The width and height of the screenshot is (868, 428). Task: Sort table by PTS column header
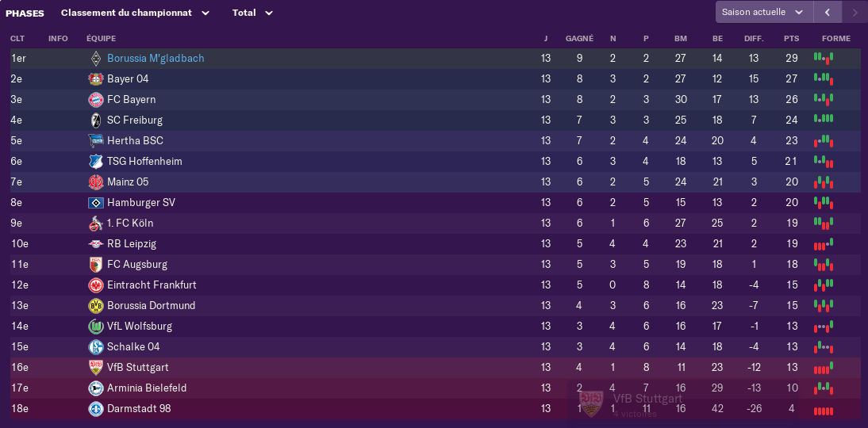click(x=792, y=39)
